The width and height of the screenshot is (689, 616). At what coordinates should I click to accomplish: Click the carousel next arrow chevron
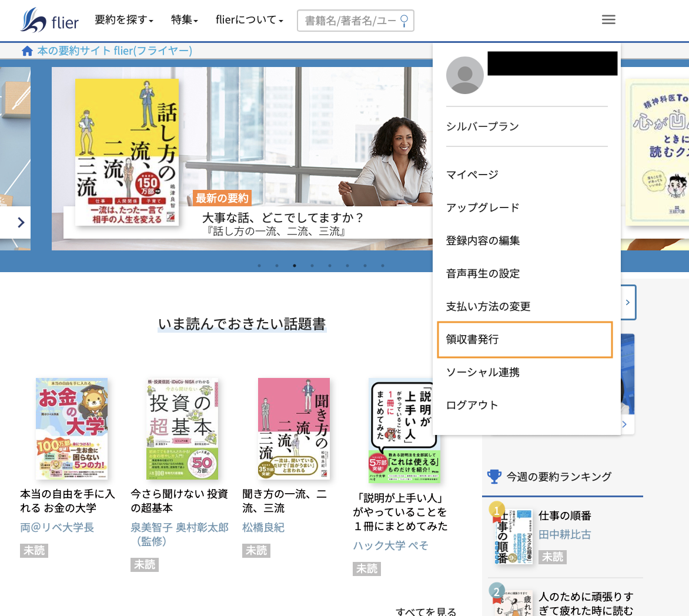click(x=21, y=222)
